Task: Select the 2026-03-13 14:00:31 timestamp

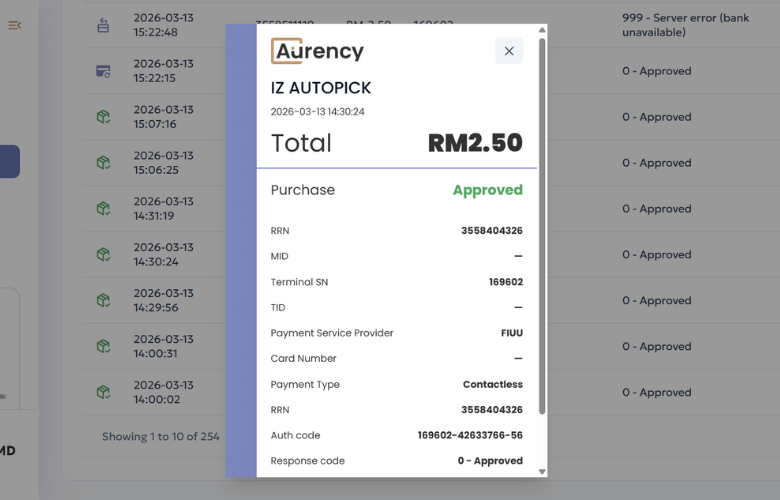Action: [163, 346]
